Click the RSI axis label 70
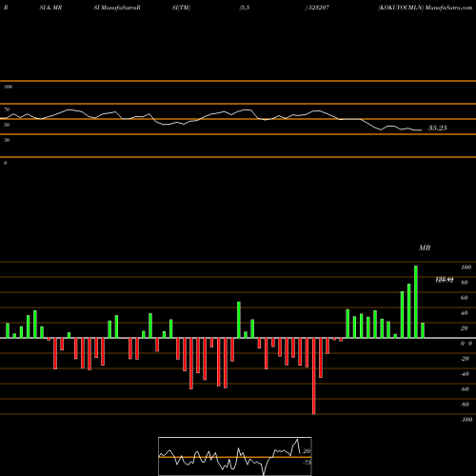The image size is (476, 476). pyautogui.click(x=7, y=109)
